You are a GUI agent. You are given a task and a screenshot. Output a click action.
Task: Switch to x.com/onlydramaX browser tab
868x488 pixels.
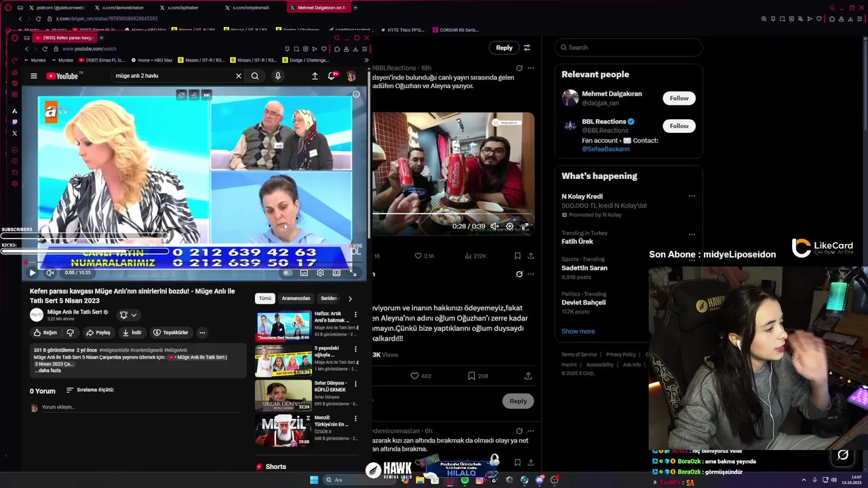[250, 7]
